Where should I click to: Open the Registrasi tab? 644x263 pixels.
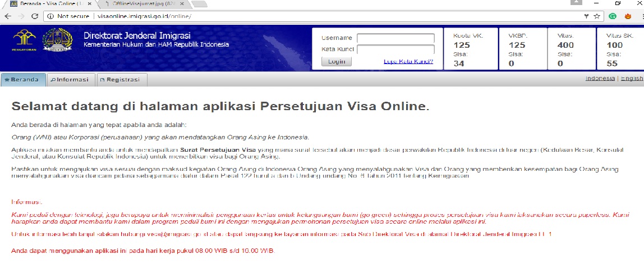point(122,80)
